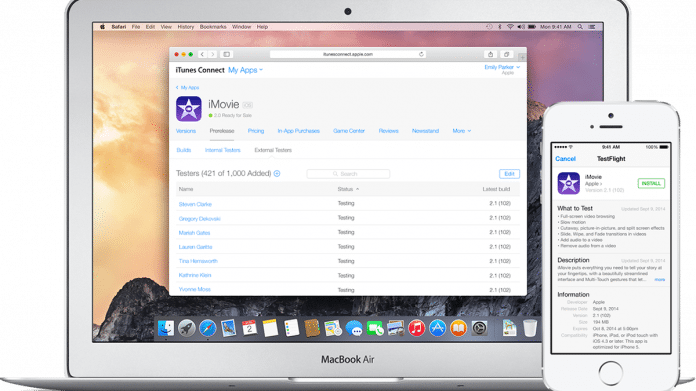Open the Newsstand tab
This screenshot has width=696, height=391.
(x=425, y=131)
